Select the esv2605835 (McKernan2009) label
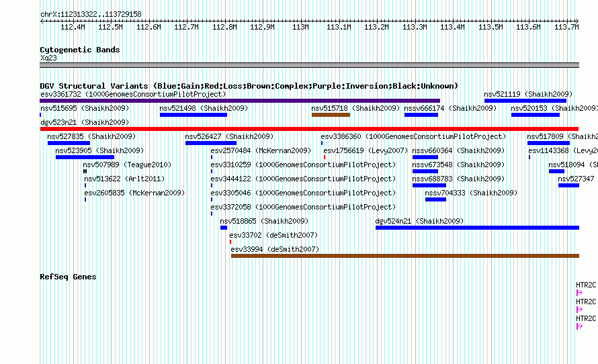The height and width of the screenshot is (364, 598). 134,193
